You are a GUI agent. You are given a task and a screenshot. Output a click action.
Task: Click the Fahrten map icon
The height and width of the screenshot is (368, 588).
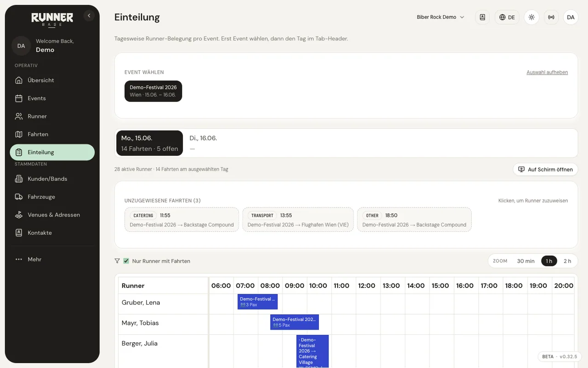pyautogui.click(x=19, y=134)
